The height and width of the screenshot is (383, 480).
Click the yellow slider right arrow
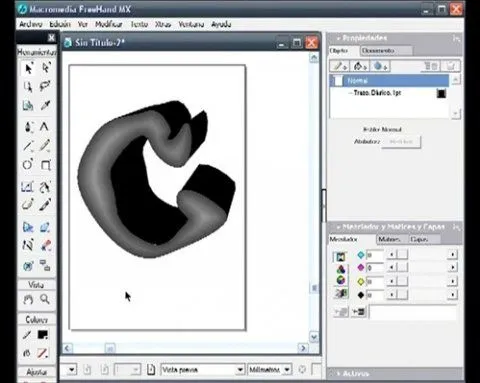pos(453,281)
